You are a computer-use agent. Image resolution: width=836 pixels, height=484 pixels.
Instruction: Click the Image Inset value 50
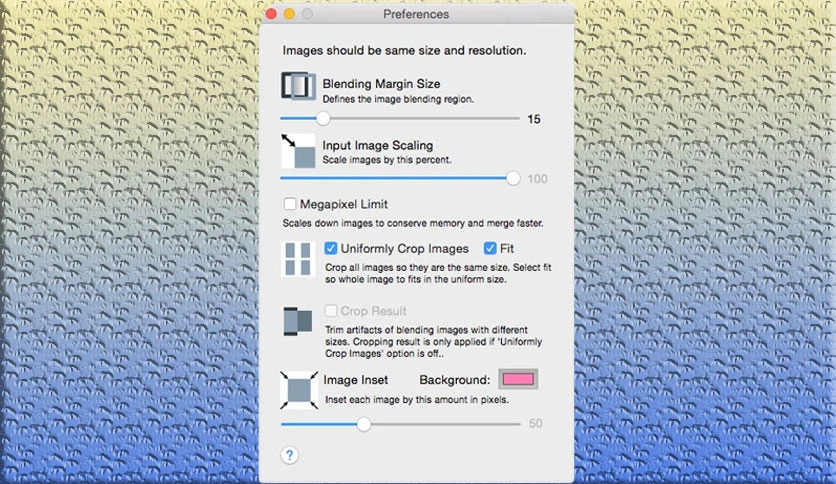pyautogui.click(x=535, y=423)
